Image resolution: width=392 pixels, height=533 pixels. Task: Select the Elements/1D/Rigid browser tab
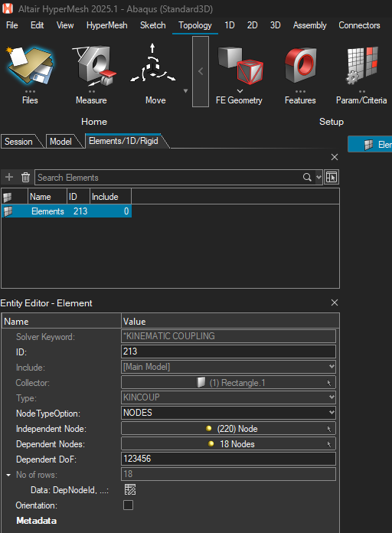pyautogui.click(x=123, y=141)
